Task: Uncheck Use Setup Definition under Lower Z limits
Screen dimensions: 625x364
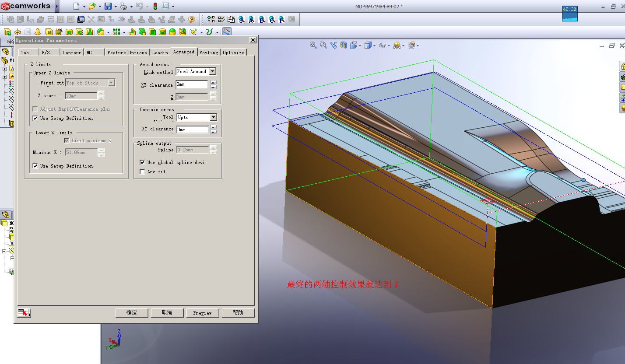Action: [x=35, y=166]
